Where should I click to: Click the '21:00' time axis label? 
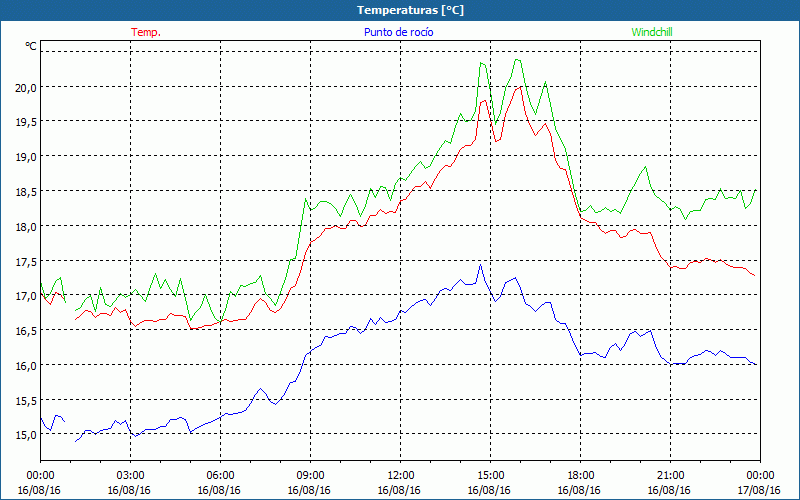click(x=670, y=476)
